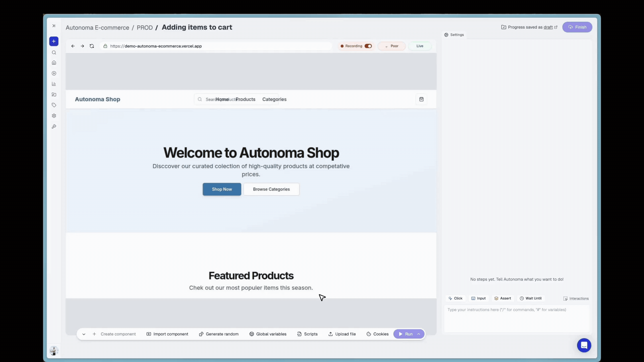Disable the Recording toggle

coord(368,46)
